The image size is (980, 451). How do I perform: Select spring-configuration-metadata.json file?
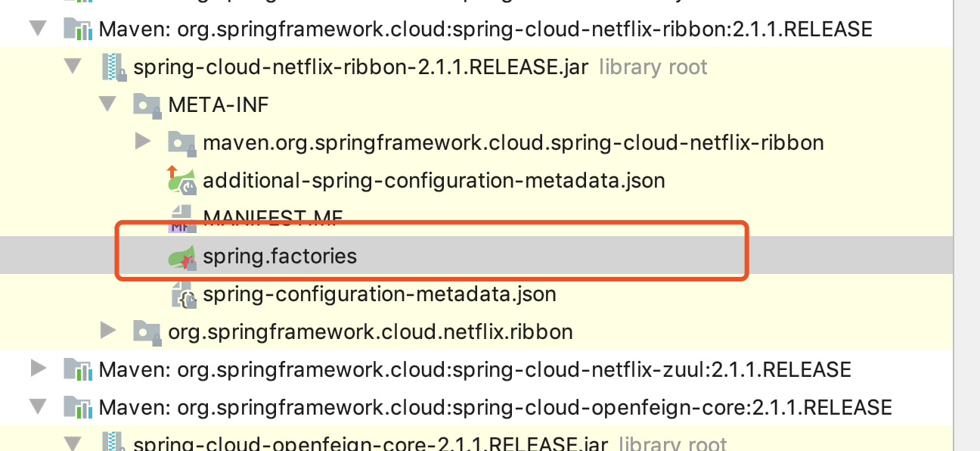tap(379, 294)
